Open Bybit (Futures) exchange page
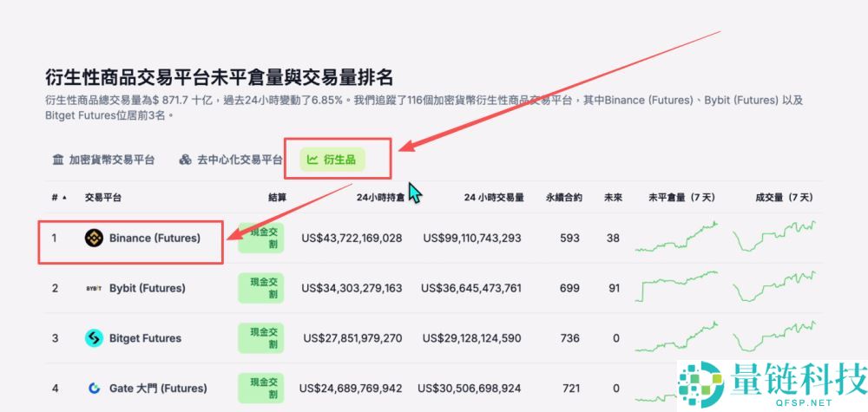The width and height of the screenshot is (868, 412). (x=148, y=288)
